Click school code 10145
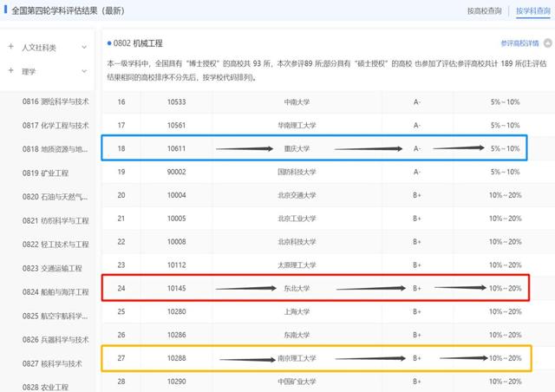555x392 pixels. [x=176, y=288]
